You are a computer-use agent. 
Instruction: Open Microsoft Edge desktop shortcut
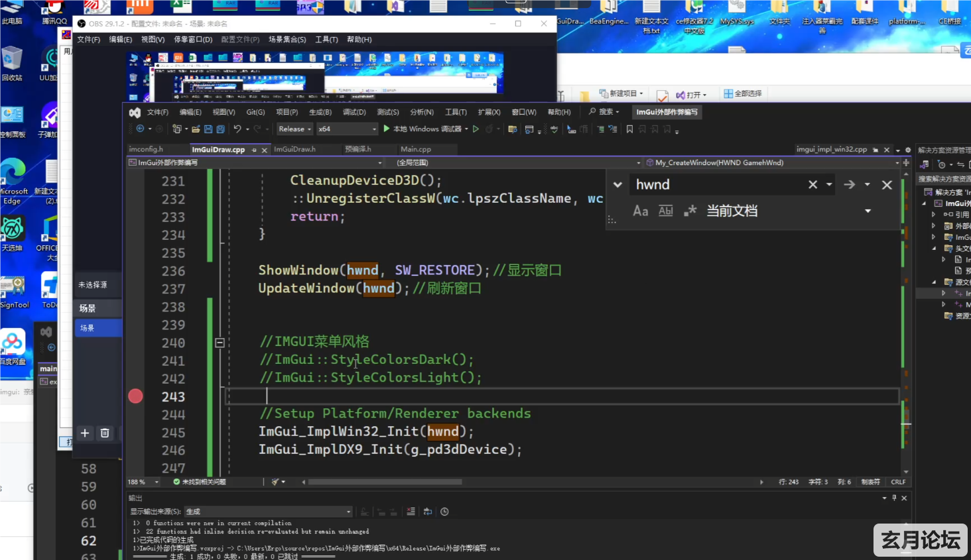pyautogui.click(x=13, y=181)
